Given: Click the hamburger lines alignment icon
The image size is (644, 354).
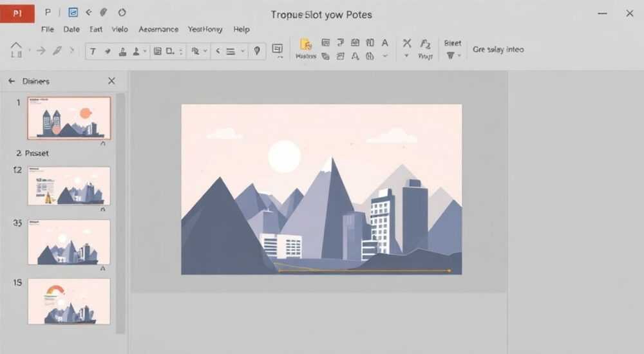Looking at the screenshot, I should click(231, 51).
